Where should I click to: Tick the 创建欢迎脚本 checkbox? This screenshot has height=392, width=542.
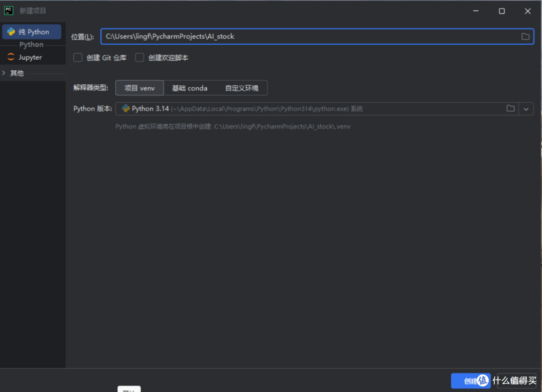coord(140,58)
